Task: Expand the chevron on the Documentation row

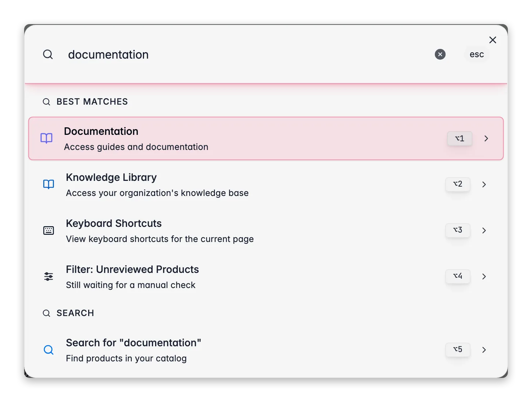Action: click(x=486, y=138)
